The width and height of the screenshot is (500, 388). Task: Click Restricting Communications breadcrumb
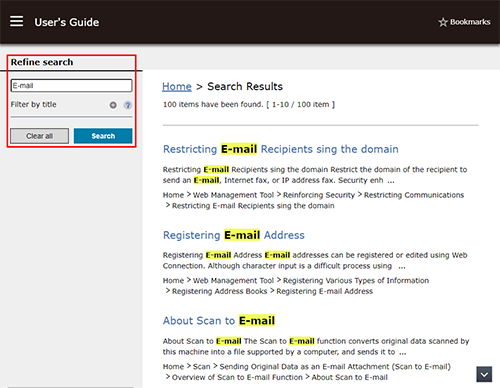click(x=414, y=195)
